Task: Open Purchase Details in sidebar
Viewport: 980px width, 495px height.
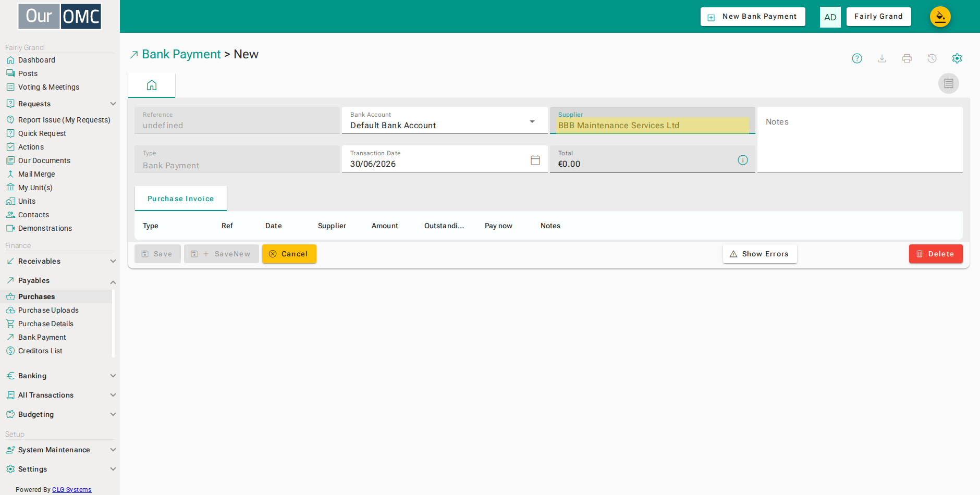Action: pyautogui.click(x=45, y=324)
